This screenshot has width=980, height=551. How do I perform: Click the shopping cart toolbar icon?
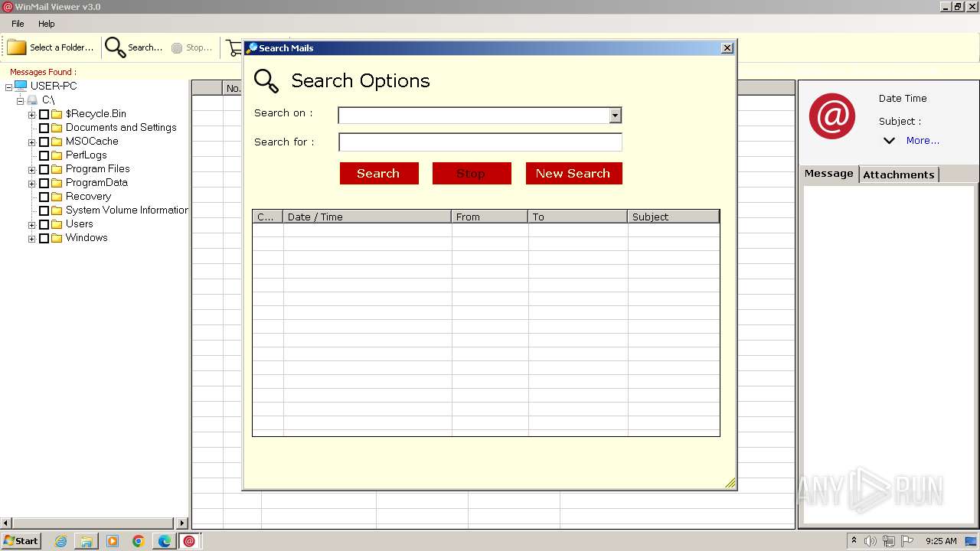coord(234,47)
